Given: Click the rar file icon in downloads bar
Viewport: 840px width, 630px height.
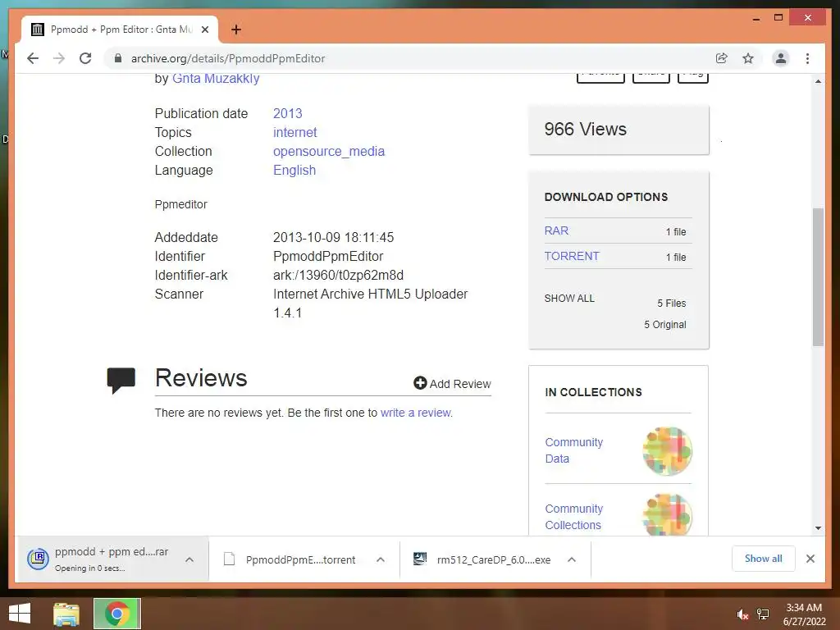Looking at the screenshot, I should pos(38,559).
